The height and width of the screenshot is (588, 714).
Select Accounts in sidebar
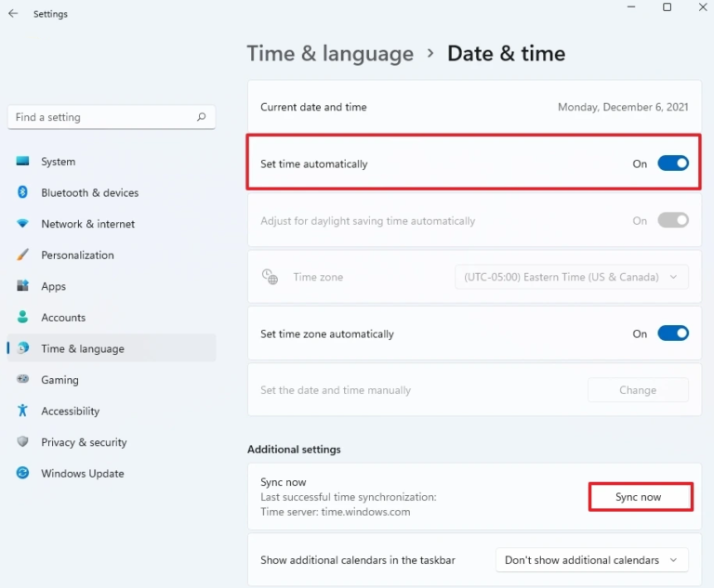point(112,317)
